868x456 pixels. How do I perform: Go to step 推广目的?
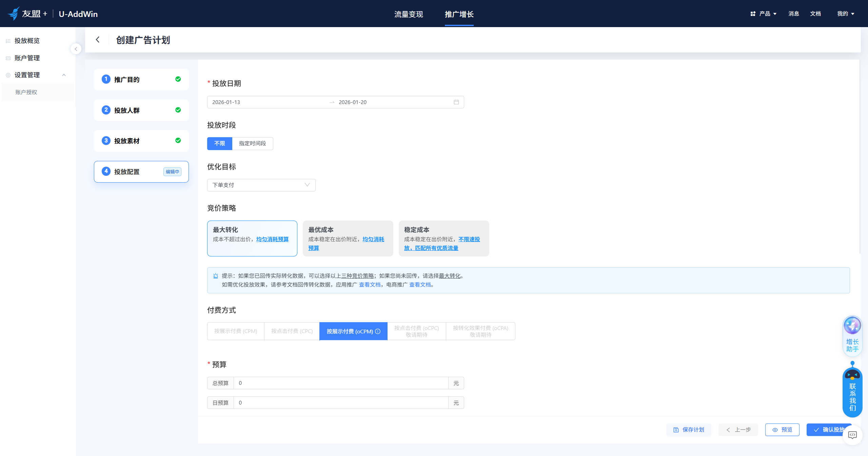click(x=141, y=80)
